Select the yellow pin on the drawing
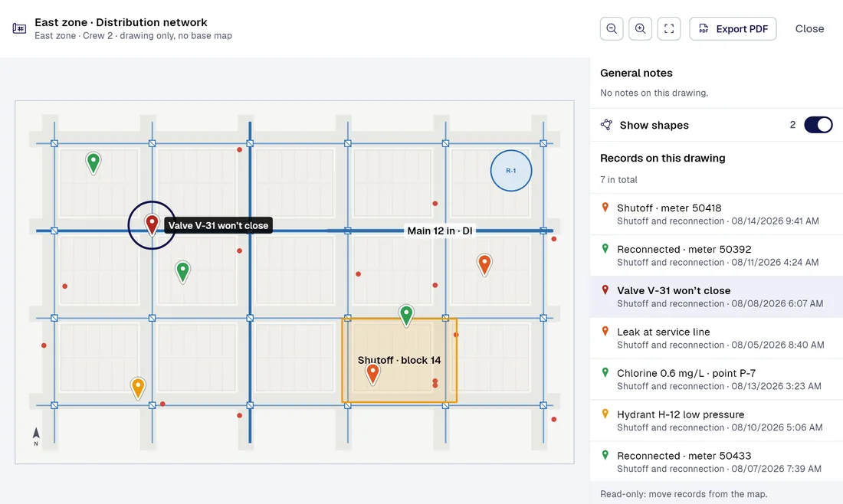This screenshot has width=843, height=504. click(x=138, y=388)
